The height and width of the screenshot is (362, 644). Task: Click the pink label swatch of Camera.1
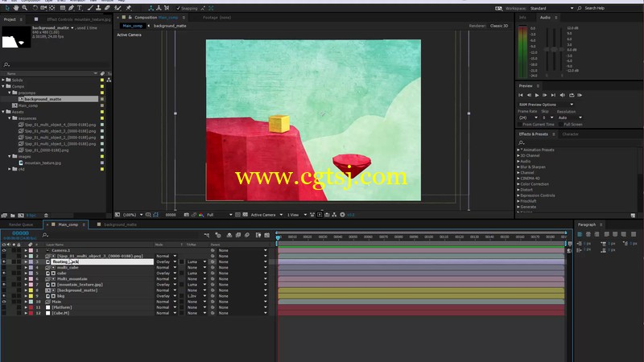click(x=31, y=250)
